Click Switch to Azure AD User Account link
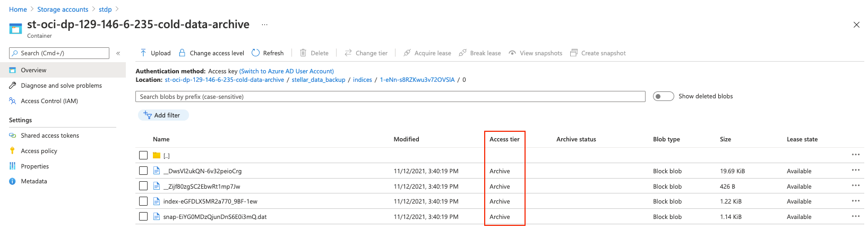 287,71
